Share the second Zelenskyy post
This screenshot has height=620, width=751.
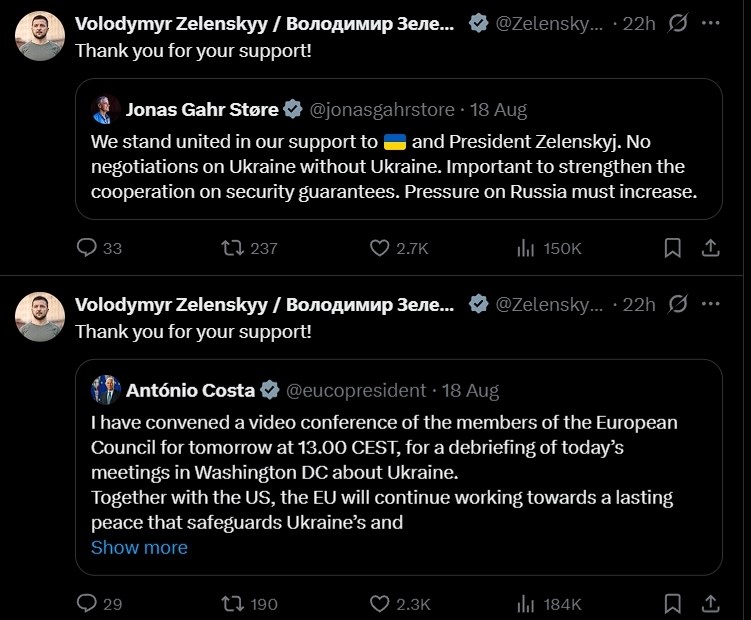click(x=709, y=603)
